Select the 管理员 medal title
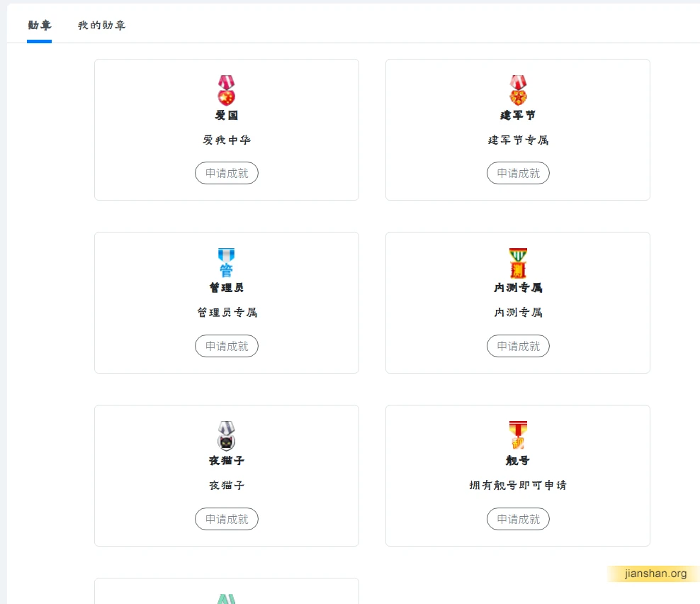The height and width of the screenshot is (604, 700). click(226, 288)
